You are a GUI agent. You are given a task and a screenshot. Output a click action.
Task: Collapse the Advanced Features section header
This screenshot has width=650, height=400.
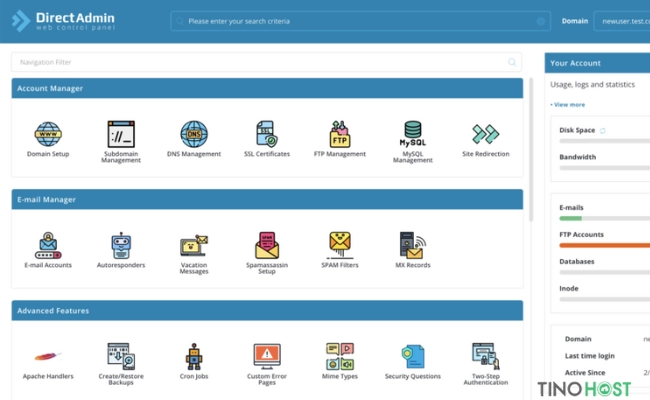pos(267,310)
